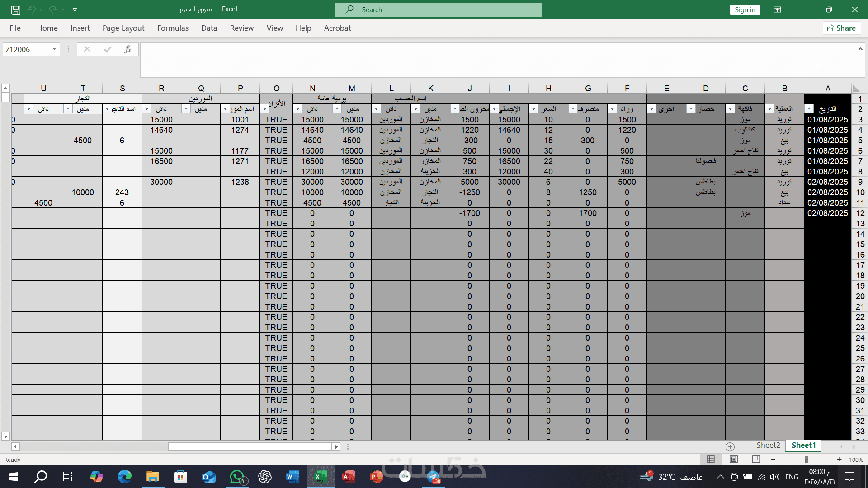Expand the Name Box dropdown arrow

(x=54, y=49)
